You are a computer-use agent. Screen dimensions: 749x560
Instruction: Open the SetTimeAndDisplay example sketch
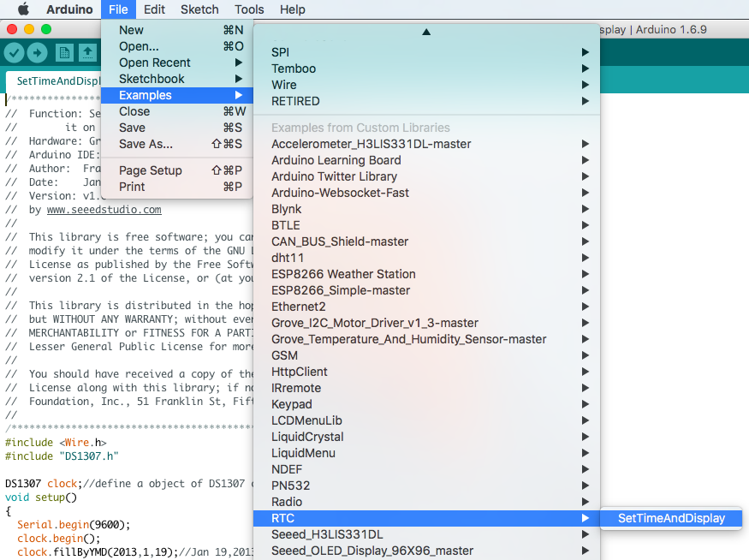point(671,518)
